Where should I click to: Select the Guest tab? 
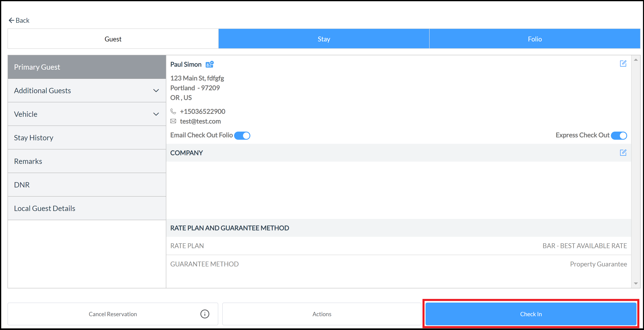pos(113,39)
